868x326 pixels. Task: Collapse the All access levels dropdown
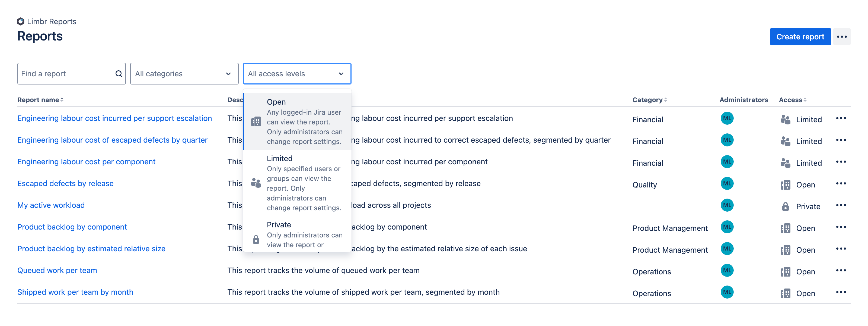click(297, 74)
